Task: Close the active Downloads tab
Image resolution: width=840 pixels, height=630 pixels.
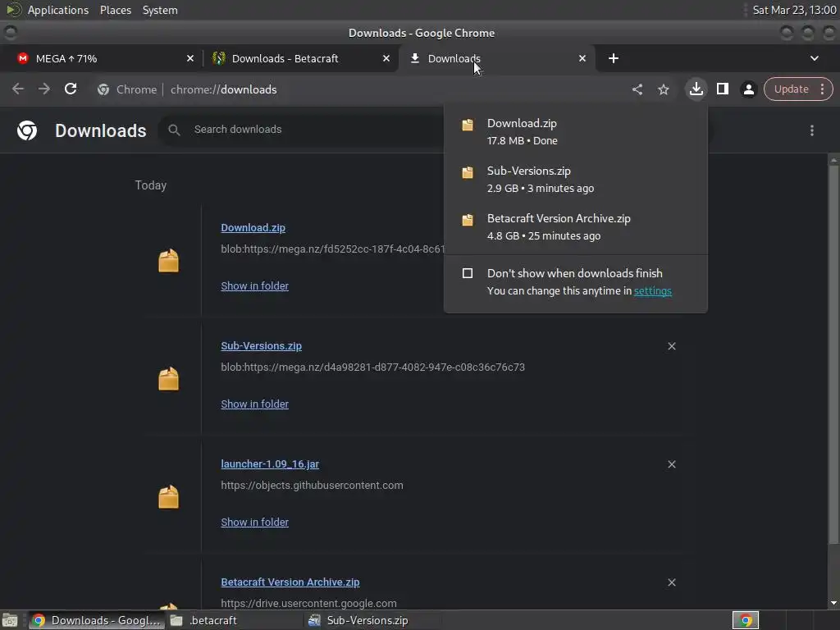Action: (x=582, y=58)
